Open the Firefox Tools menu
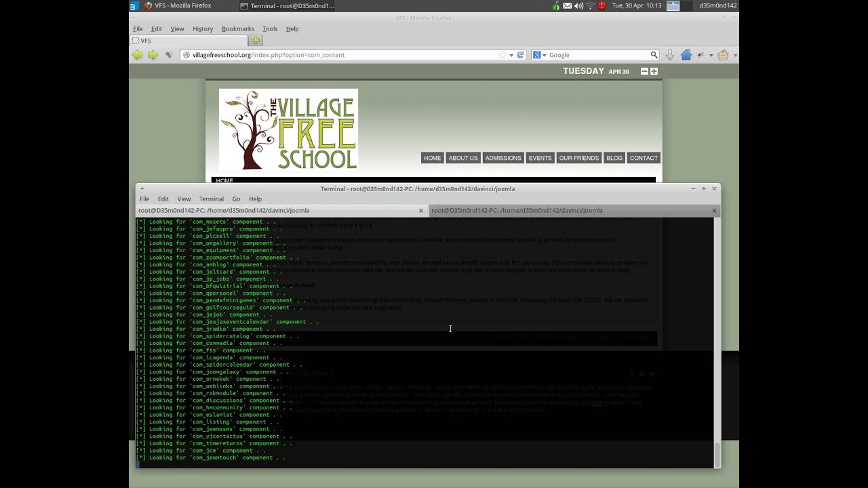 click(270, 28)
